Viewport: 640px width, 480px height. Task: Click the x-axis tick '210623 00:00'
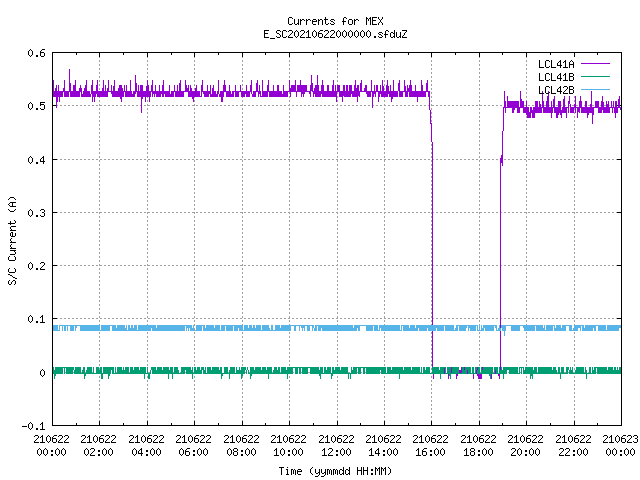tap(620, 446)
